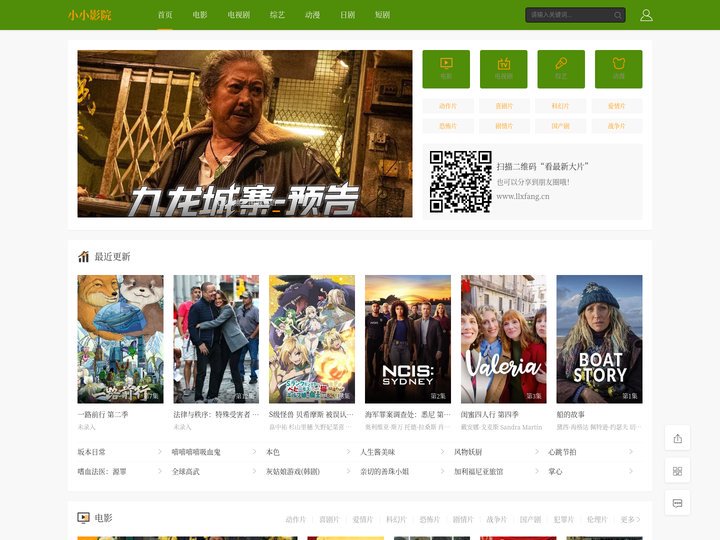The height and width of the screenshot is (540, 720).
Task: Open the Valeria poster thumbnail
Action: click(504, 339)
